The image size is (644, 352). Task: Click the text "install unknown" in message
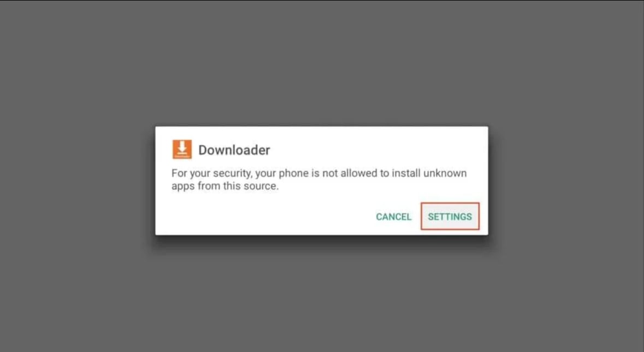pos(429,173)
